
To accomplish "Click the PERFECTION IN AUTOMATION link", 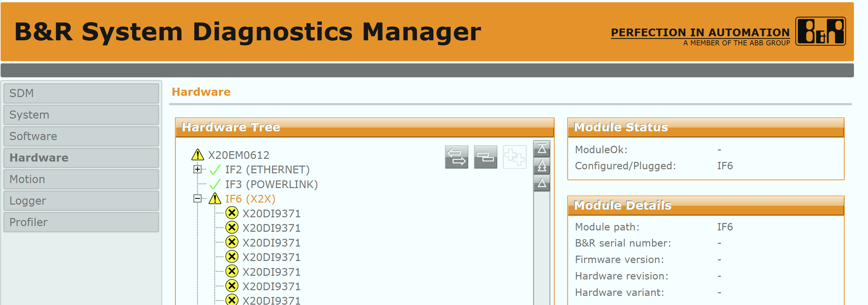I will pyautogui.click(x=700, y=32).
